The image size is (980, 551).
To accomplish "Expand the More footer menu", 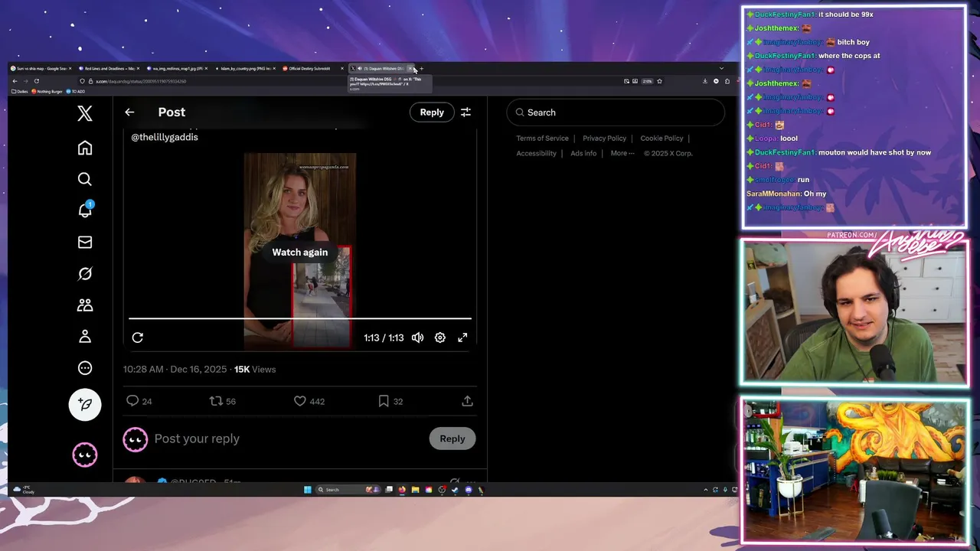I will coord(622,153).
